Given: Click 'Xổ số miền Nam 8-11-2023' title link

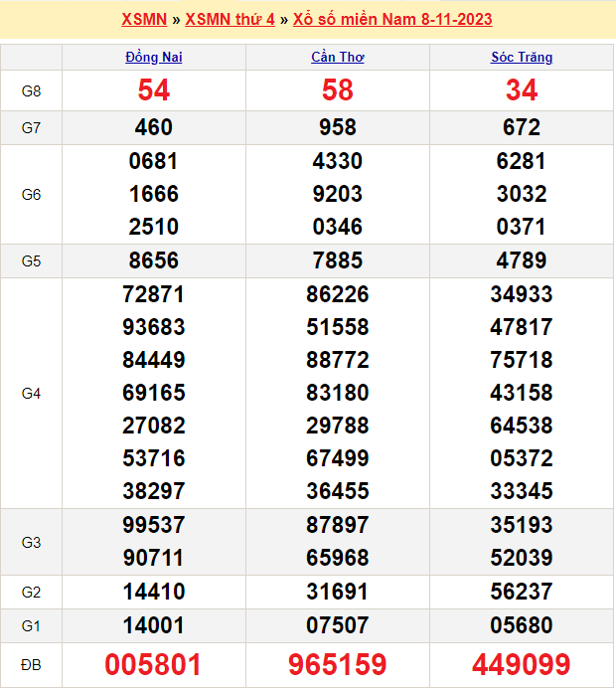Looking at the screenshot, I should (x=392, y=20).
